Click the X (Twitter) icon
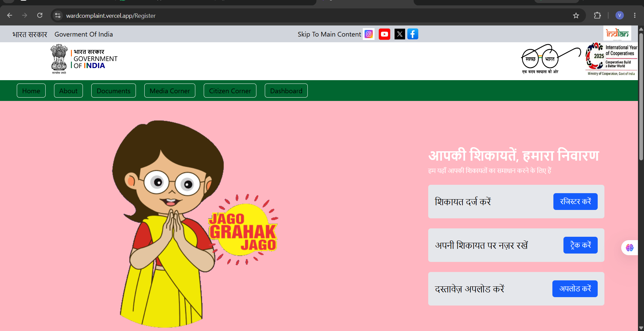Image resolution: width=644 pixels, height=331 pixels. tap(399, 34)
